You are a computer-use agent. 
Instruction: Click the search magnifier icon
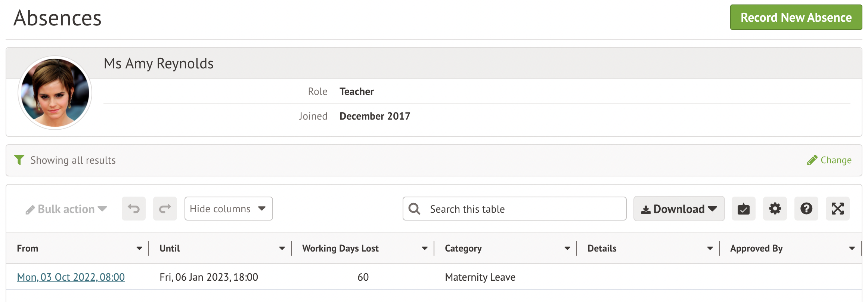point(414,209)
